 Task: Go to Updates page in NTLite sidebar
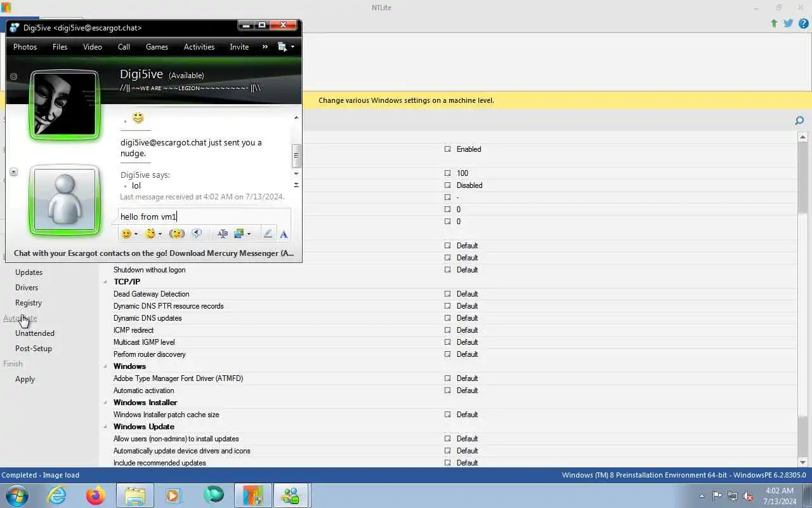(29, 272)
